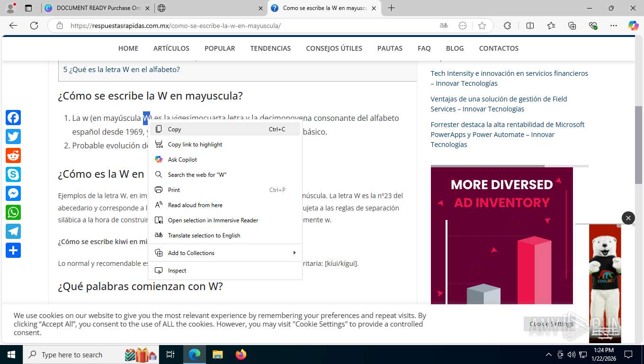View site information lock icon

pyautogui.click(x=60, y=26)
